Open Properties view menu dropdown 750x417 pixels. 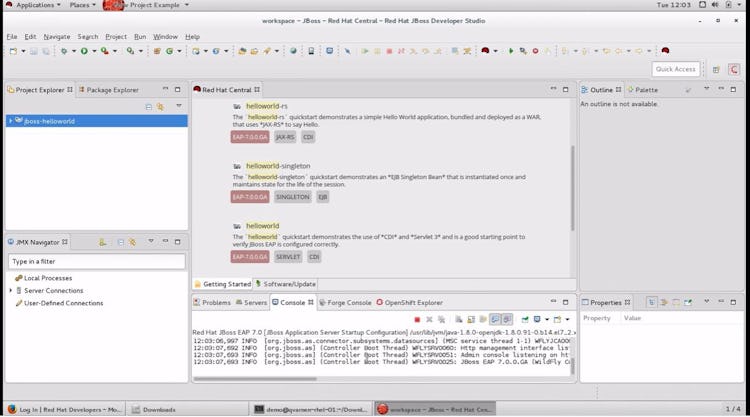click(x=706, y=302)
